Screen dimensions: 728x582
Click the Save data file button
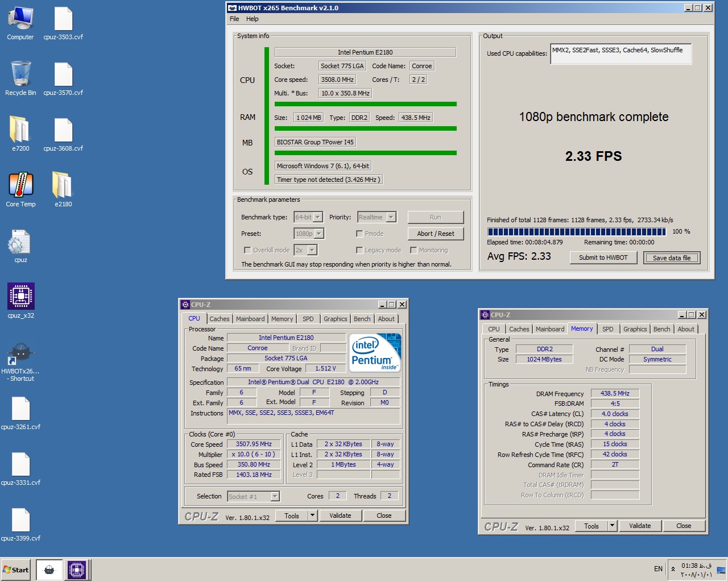click(x=672, y=257)
